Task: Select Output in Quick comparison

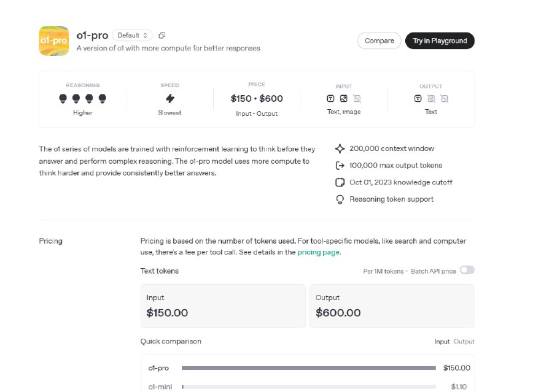Action: pos(464,341)
